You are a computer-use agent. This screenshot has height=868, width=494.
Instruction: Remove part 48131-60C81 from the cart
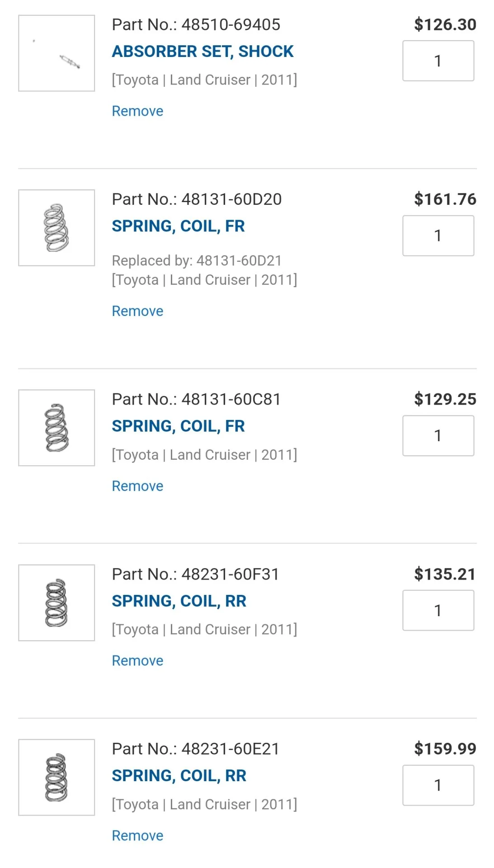(137, 486)
